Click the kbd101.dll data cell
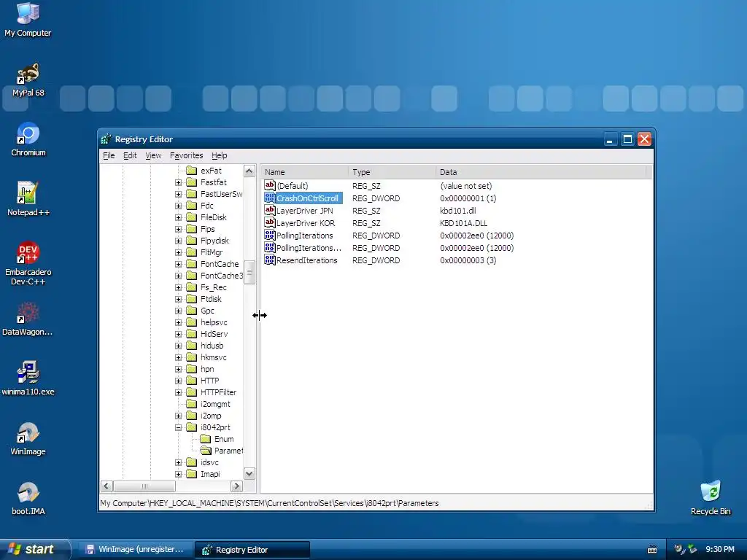This screenshot has width=747, height=560. click(458, 211)
